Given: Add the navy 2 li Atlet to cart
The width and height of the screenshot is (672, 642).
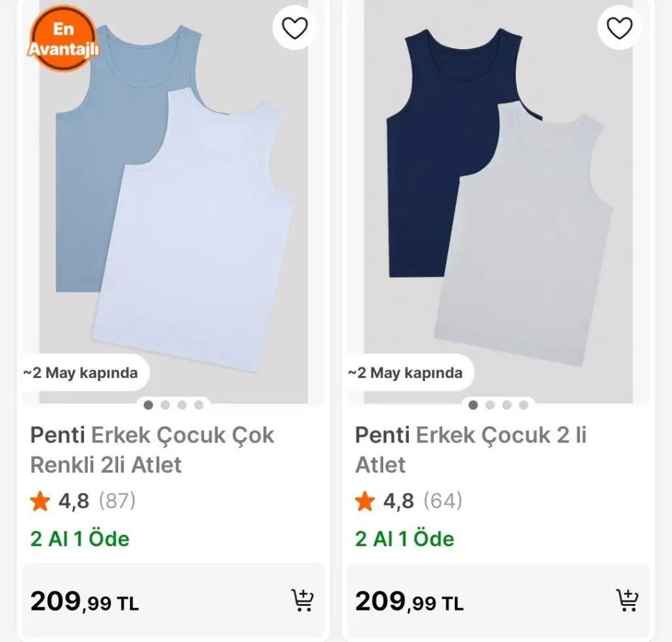Looking at the screenshot, I should coord(627,600).
